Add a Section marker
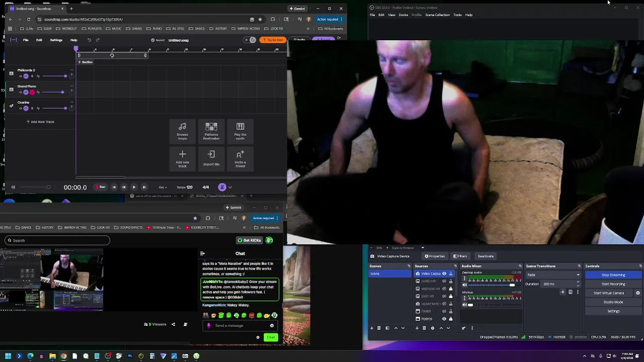The height and width of the screenshot is (362, 644). pyautogui.click(x=85, y=62)
